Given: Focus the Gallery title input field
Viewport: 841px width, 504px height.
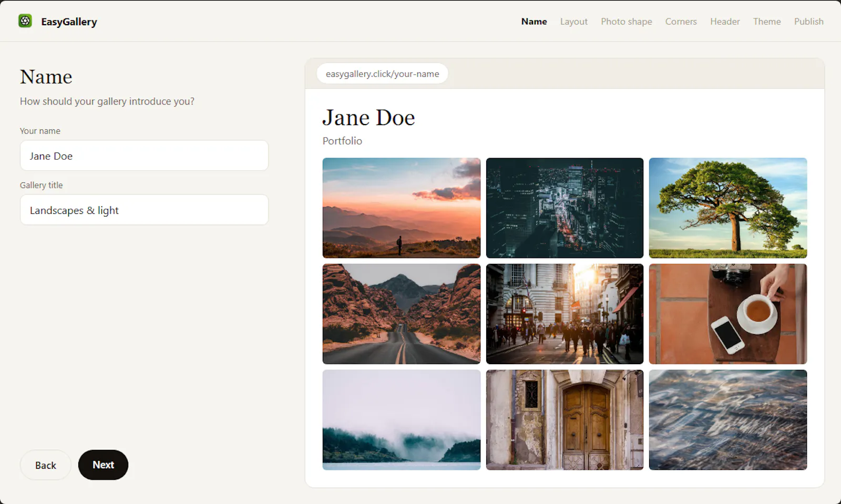Looking at the screenshot, I should (144, 210).
